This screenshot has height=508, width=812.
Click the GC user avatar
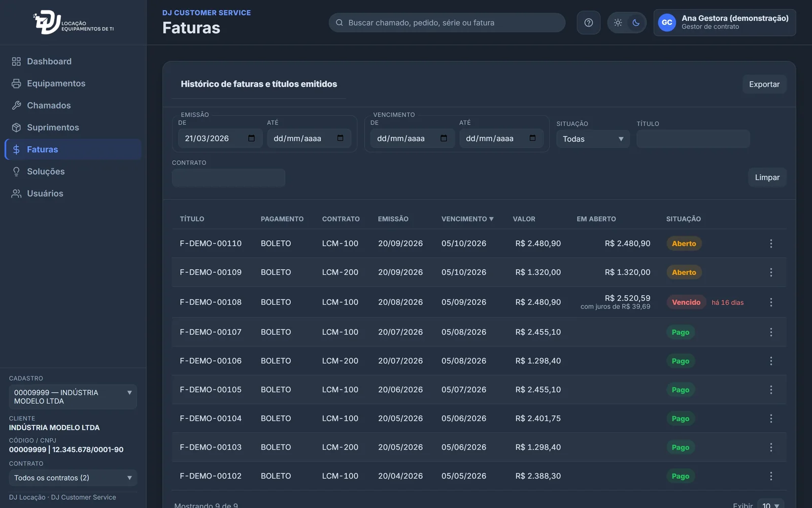click(x=667, y=22)
